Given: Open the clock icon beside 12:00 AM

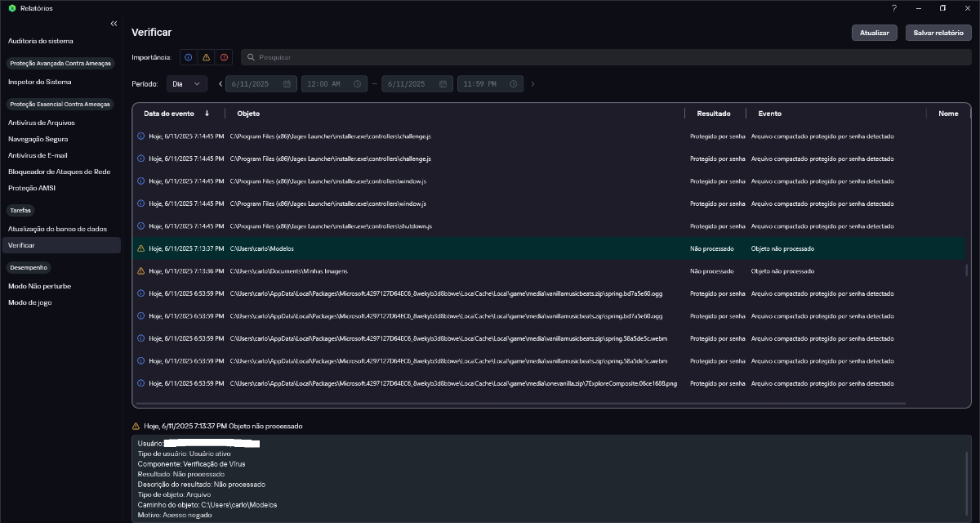Looking at the screenshot, I should tap(357, 84).
